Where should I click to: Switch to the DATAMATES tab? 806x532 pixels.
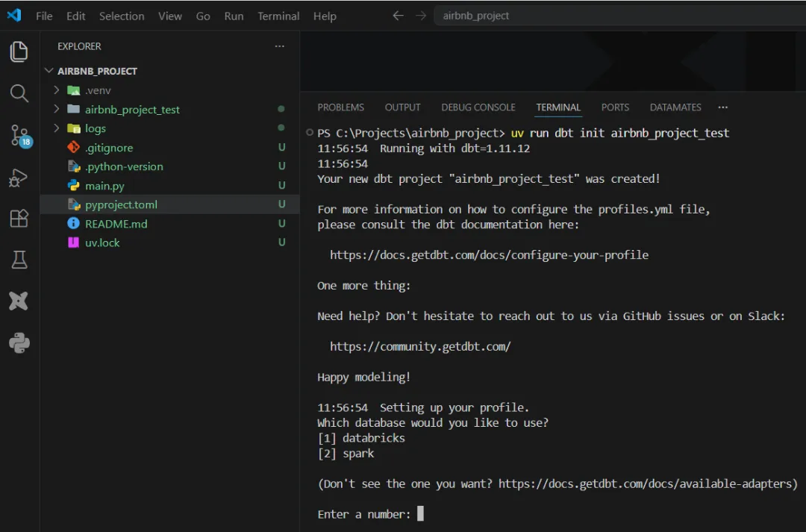click(675, 107)
